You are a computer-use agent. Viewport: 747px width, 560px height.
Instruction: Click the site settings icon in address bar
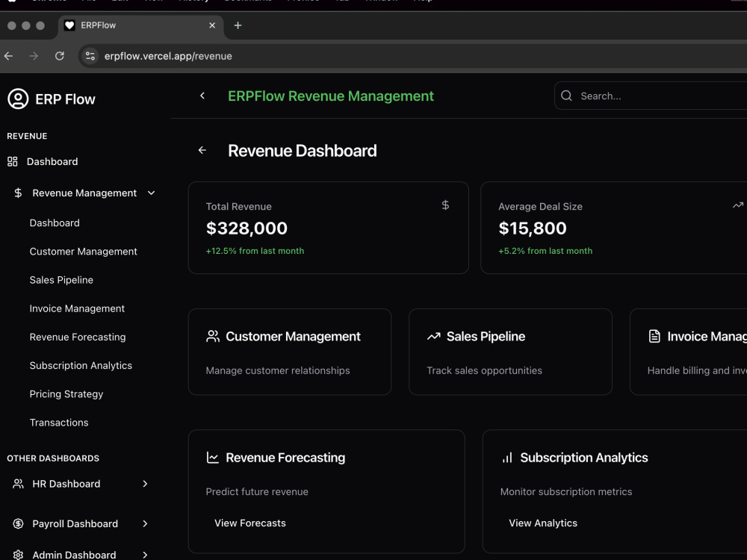pos(90,56)
